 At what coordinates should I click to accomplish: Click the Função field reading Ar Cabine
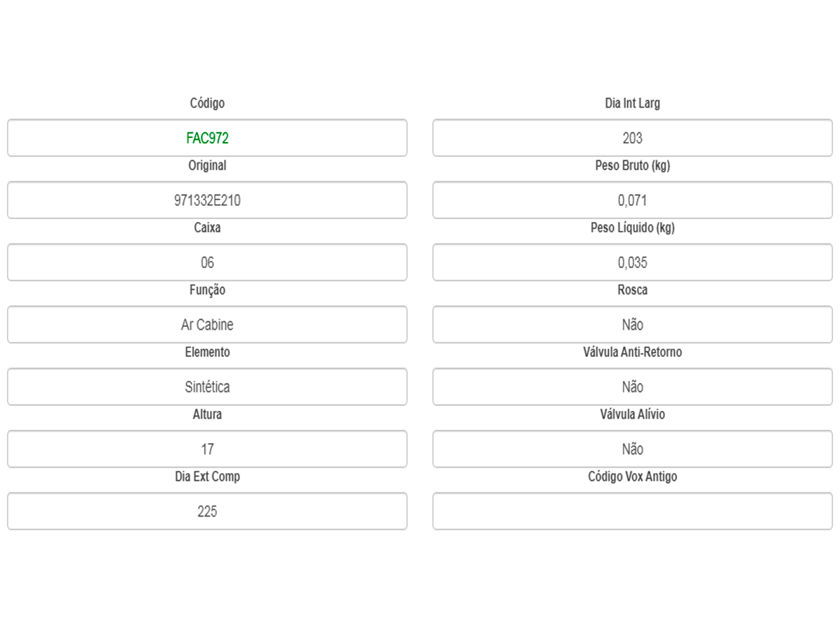pyautogui.click(x=207, y=325)
